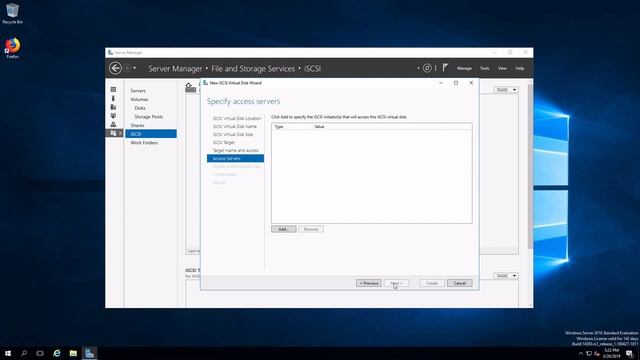Select Storage Pools in navigation
This screenshot has width=640, height=360.
[149, 117]
